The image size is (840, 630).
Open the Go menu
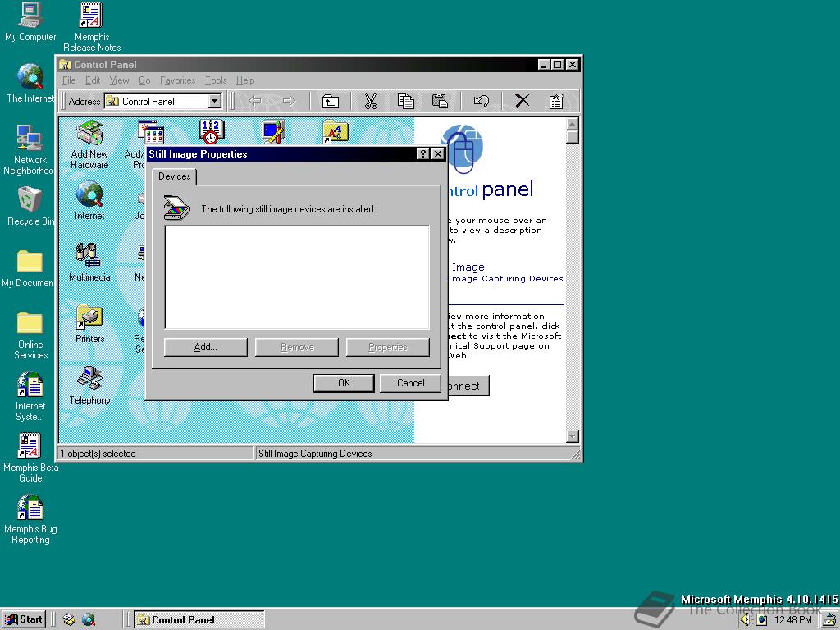click(144, 80)
